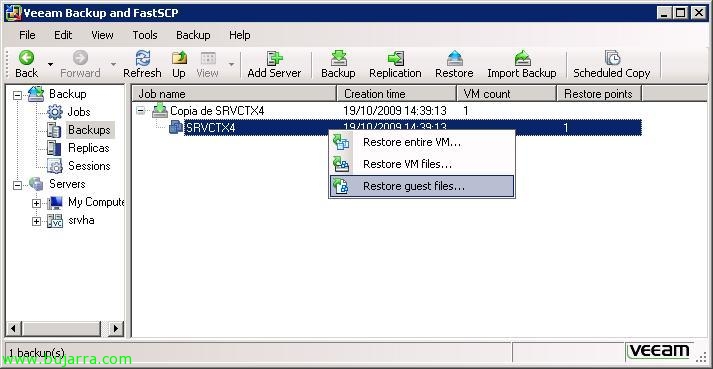Click the Copia de SRVCTX4 backup icon
Viewport: 713px width, 369px height.
point(160,111)
